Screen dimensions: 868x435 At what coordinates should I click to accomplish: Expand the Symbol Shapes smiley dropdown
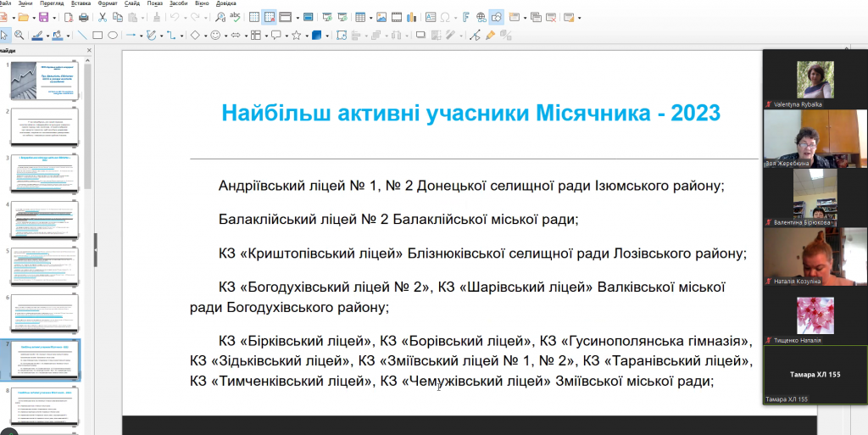coord(225,36)
